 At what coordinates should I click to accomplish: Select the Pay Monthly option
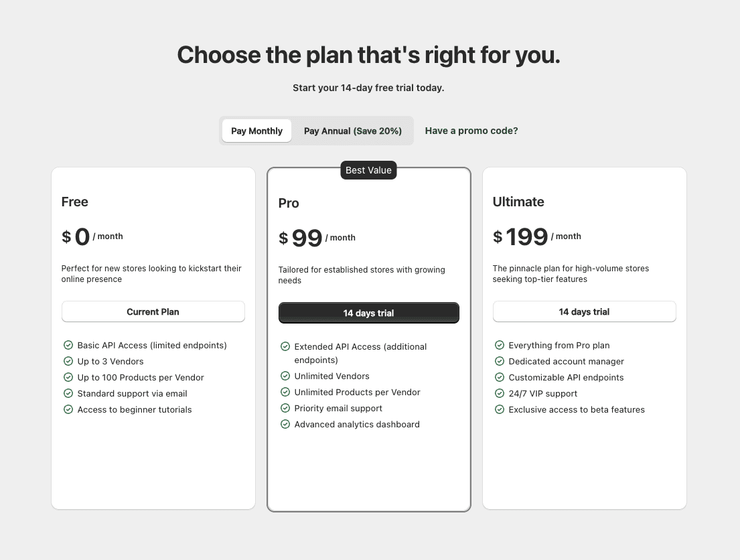(x=256, y=131)
